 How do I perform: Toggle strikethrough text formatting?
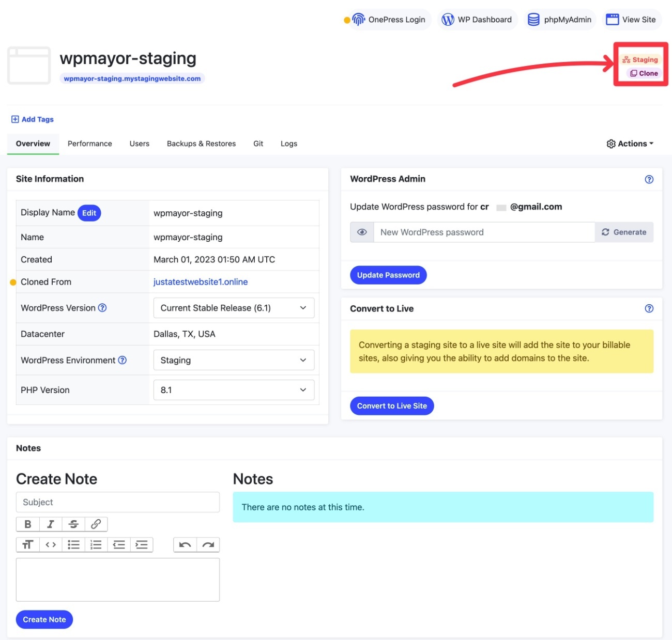coord(73,524)
